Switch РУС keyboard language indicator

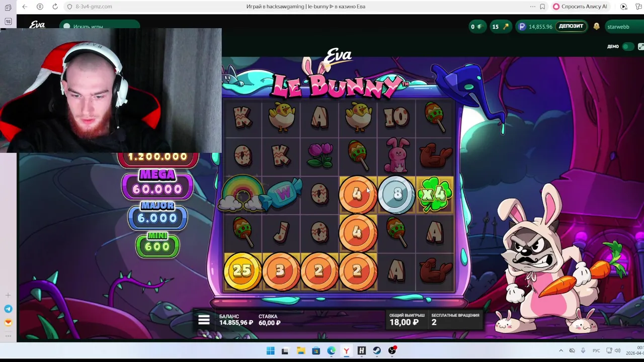(x=596, y=350)
